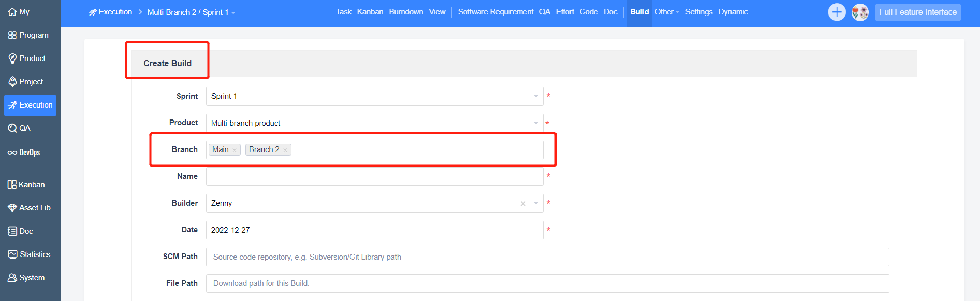
Task: Click the blue plus quick-add icon
Action: tap(837, 12)
